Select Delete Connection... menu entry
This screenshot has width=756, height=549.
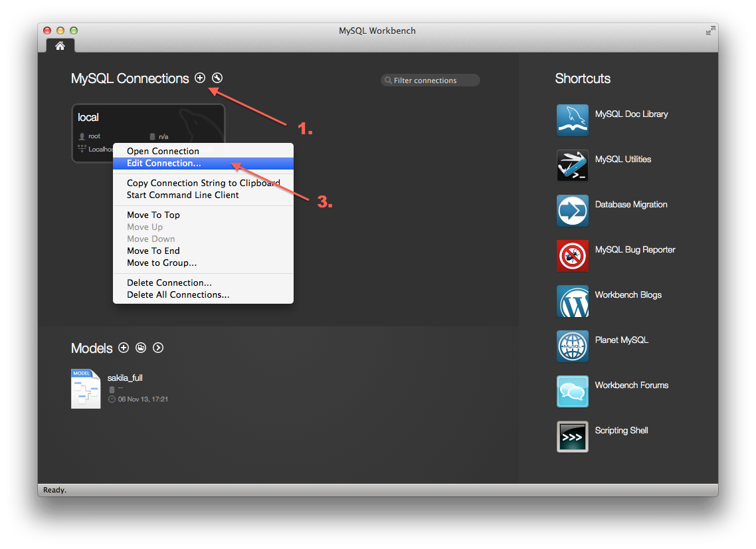[203, 282]
